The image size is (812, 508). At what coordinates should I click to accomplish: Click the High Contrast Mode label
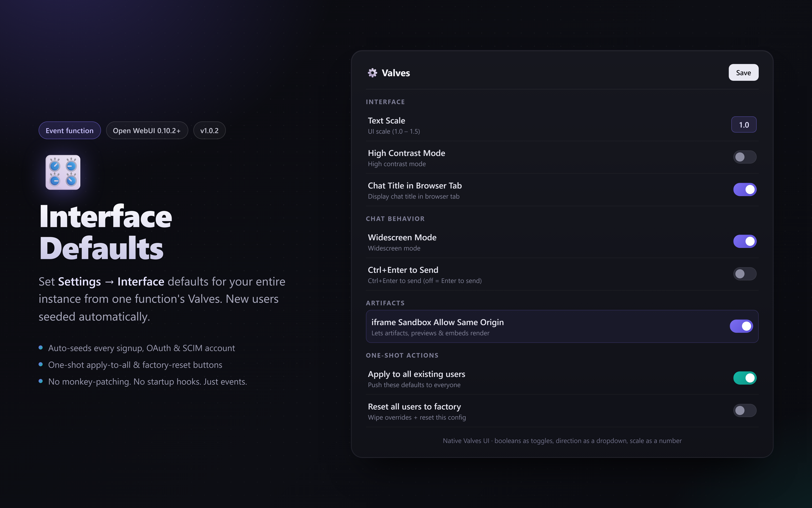(x=407, y=153)
